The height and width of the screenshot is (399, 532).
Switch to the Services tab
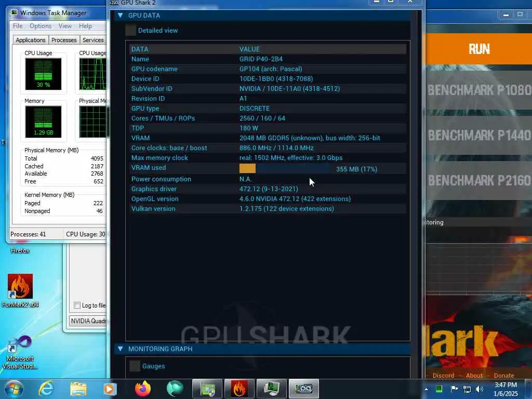click(93, 40)
